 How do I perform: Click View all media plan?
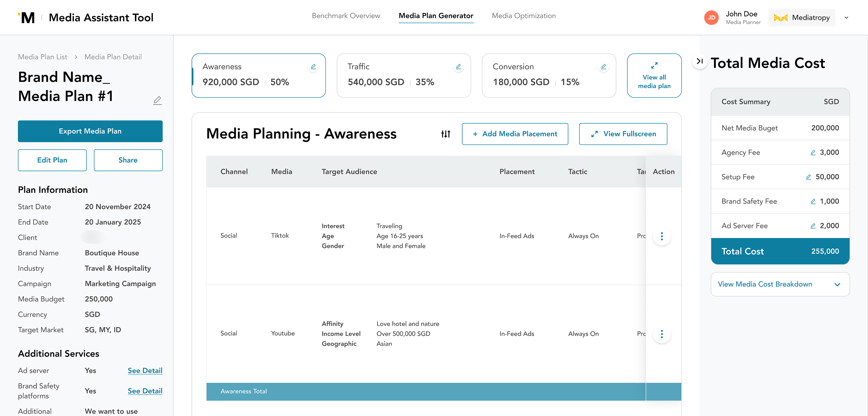pos(654,75)
